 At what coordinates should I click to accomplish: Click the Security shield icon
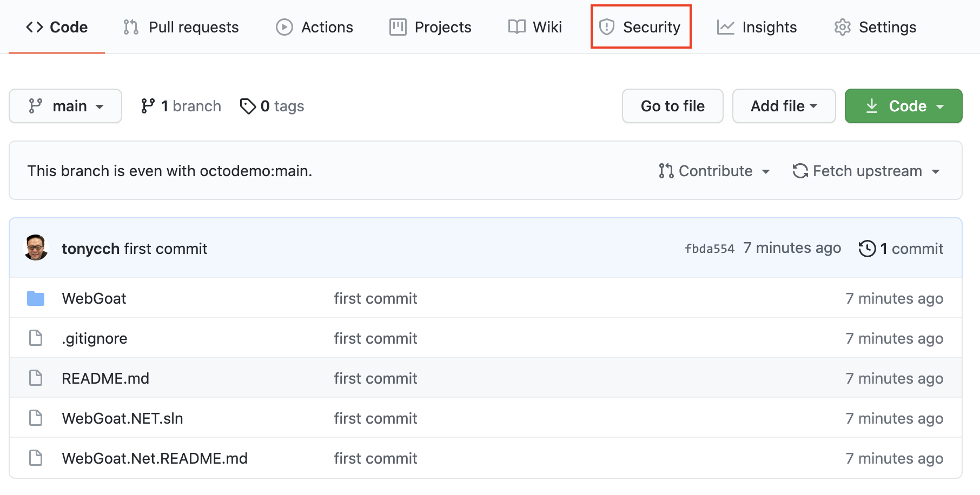click(x=607, y=27)
